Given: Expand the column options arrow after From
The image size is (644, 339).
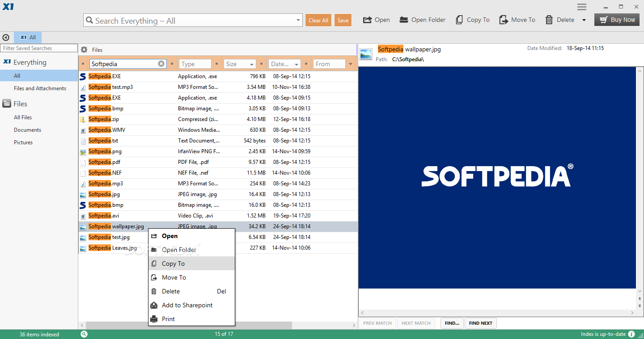Looking at the screenshot, I should point(351,64).
